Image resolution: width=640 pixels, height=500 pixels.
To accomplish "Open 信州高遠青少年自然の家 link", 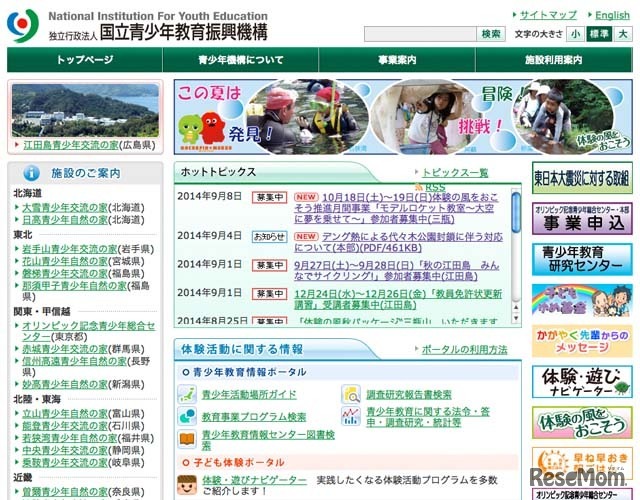I will click(75, 361).
